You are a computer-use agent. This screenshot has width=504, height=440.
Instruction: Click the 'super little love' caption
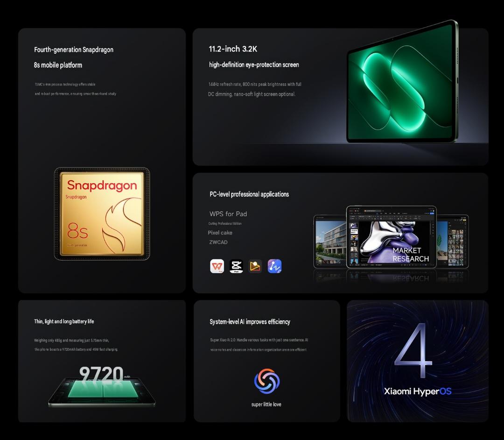[266, 405]
